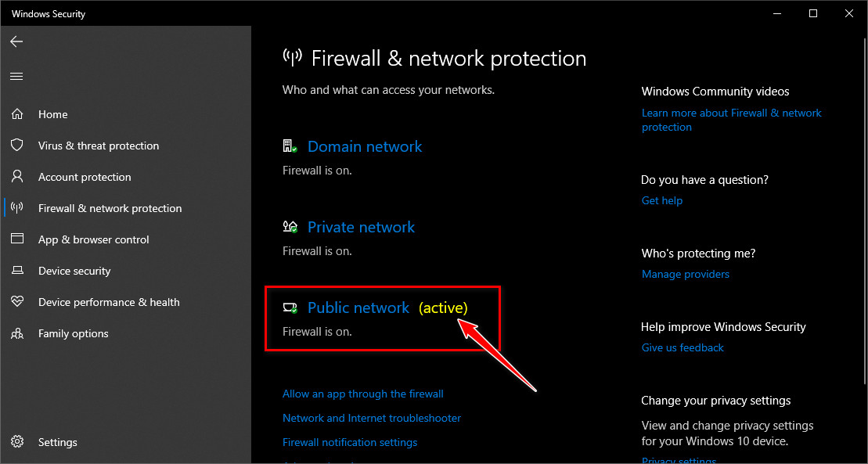This screenshot has height=464, width=868.
Task: Click the App & browser control icon
Action: click(x=16, y=239)
